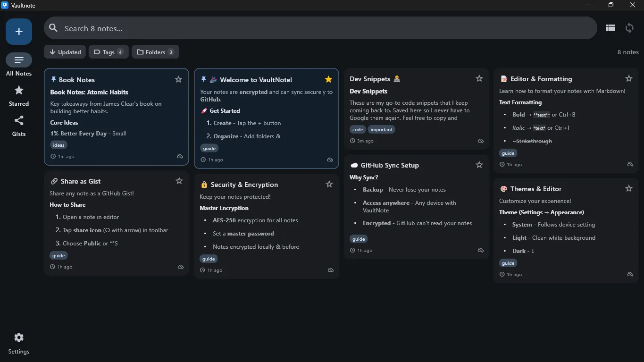Create a new note with the plus button

click(18, 32)
